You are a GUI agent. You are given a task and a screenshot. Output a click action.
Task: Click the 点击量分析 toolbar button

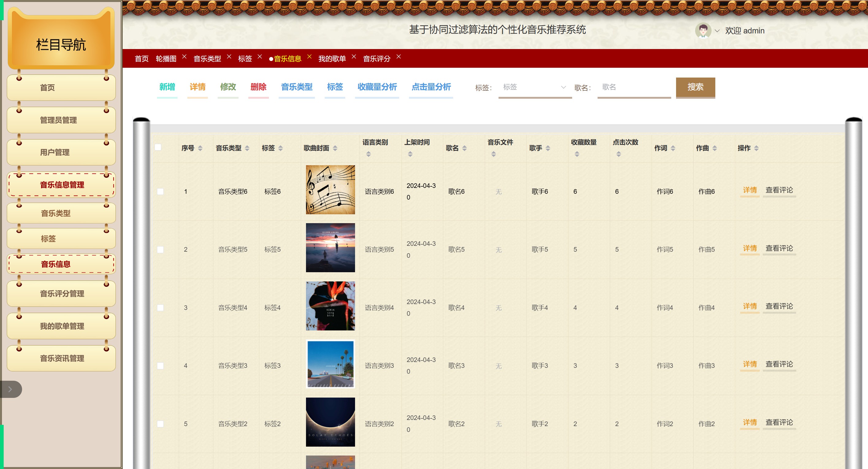pyautogui.click(x=431, y=87)
